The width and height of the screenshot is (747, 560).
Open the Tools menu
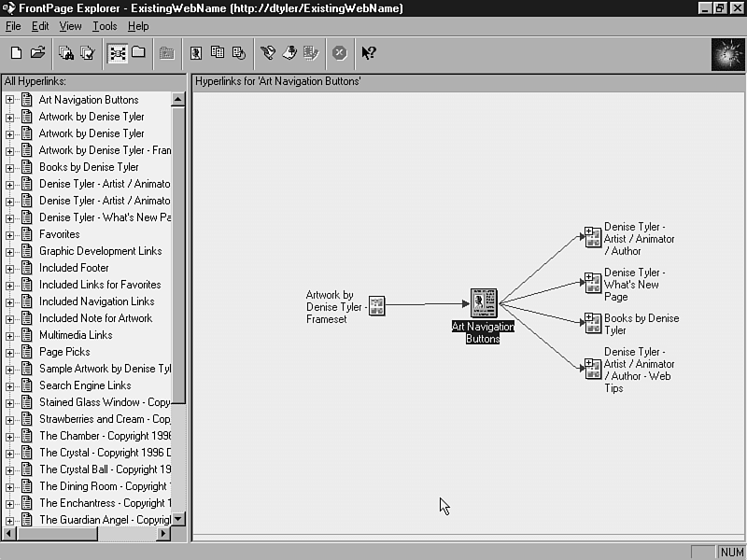click(x=105, y=26)
